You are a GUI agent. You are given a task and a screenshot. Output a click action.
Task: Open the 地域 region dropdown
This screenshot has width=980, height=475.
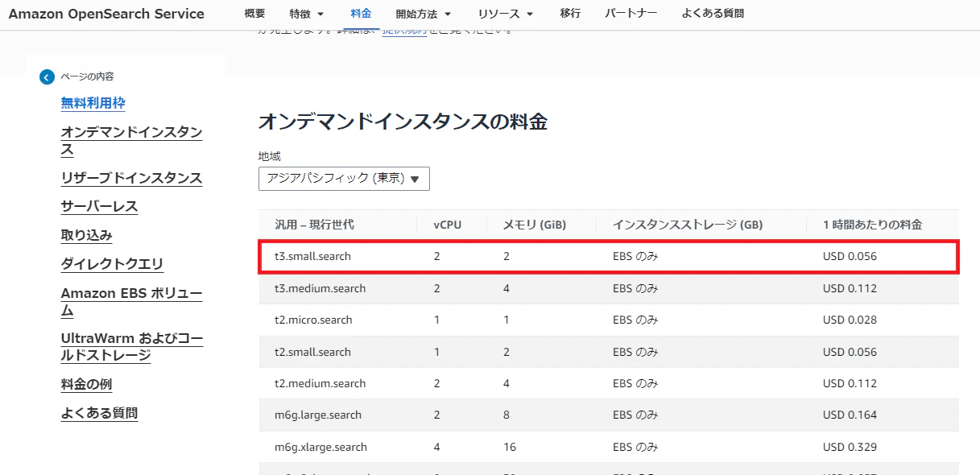[x=344, y=179]
